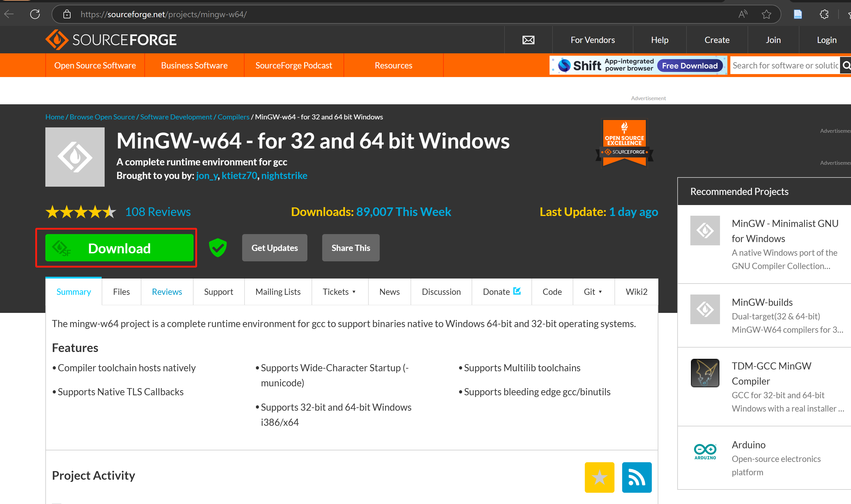Open the Open Source Software menu
The image size is (851, 504).
point(95,65)
